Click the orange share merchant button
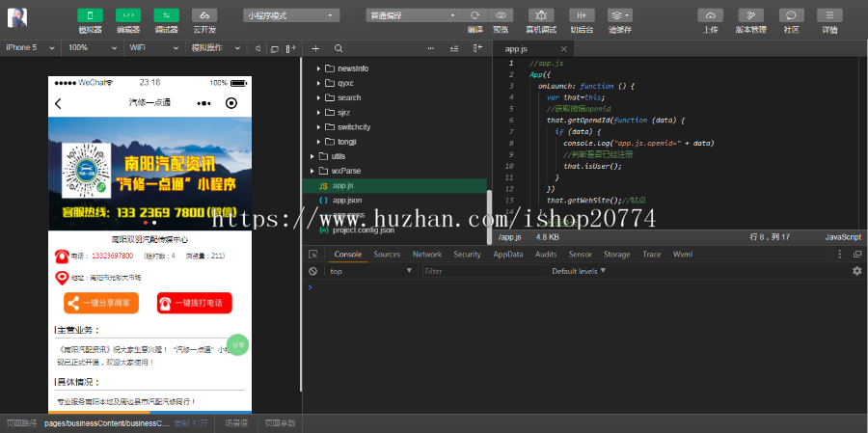868x433 pixels. click(x=101, y=303)
